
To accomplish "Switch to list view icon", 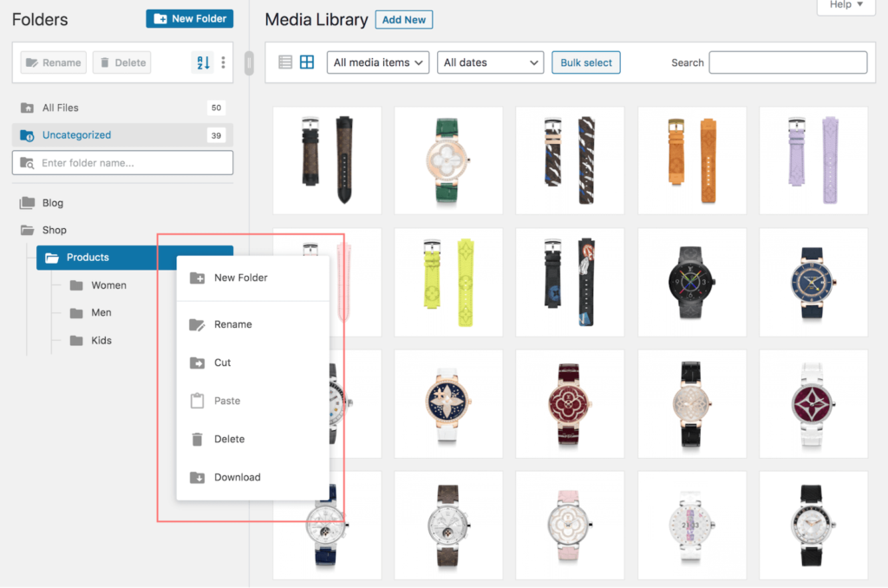I will point(285,62).
